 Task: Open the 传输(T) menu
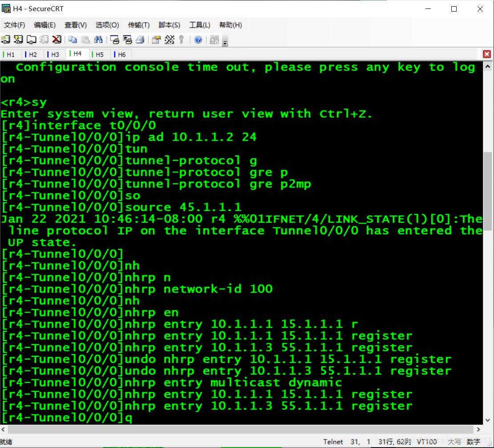pos(138,25)
